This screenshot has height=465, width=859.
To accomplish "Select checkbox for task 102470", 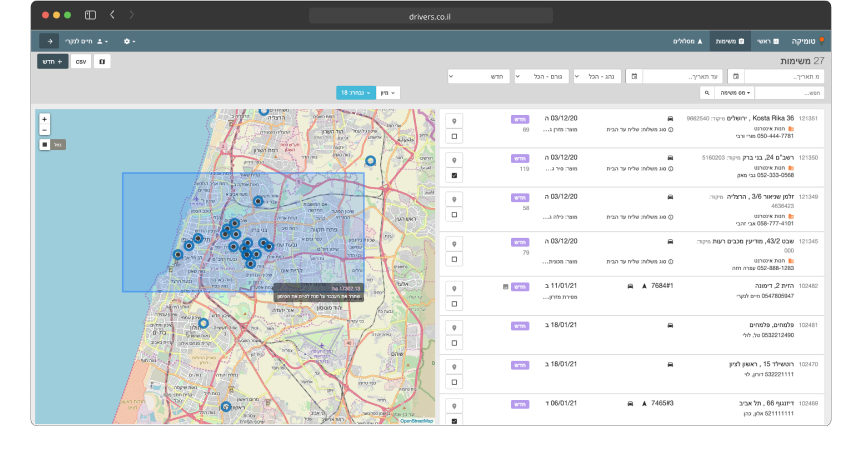I will tap(454, 382).
